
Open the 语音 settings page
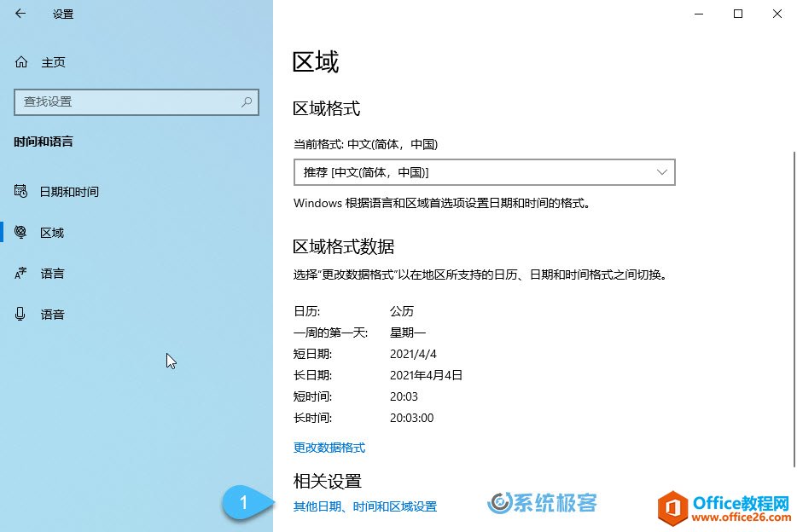point(52,315)
